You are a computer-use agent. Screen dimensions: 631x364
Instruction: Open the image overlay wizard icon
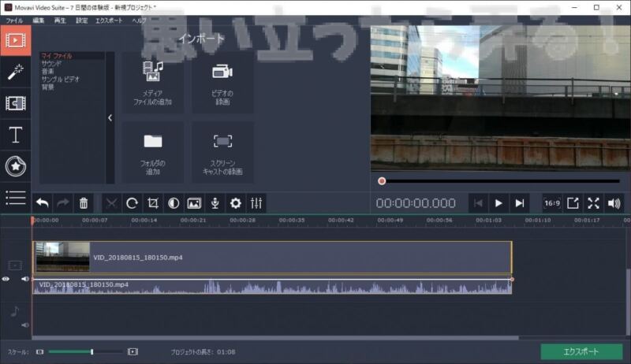194,203
